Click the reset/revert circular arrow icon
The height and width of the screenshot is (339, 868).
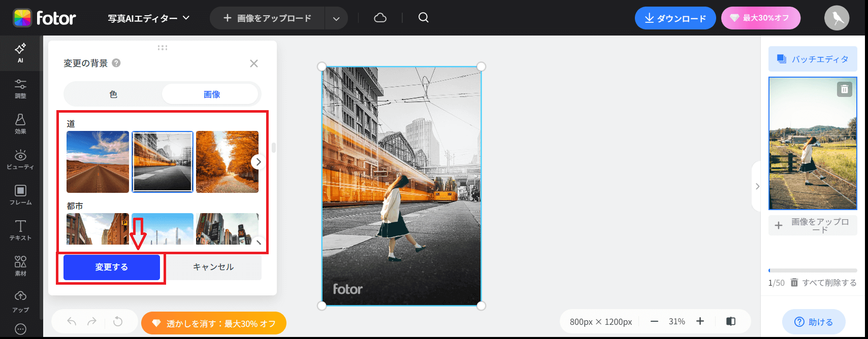[x=118, y=321]
